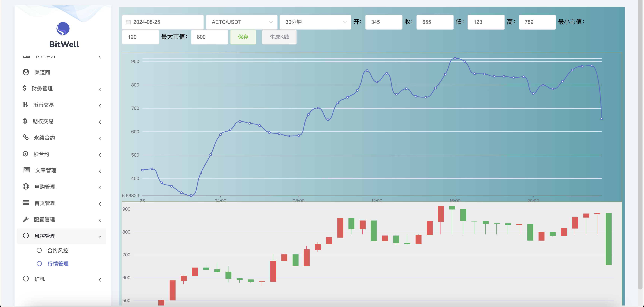Click the 高 high price field
The width and height of the screenshot is (644, 307).
click(537, 22)
